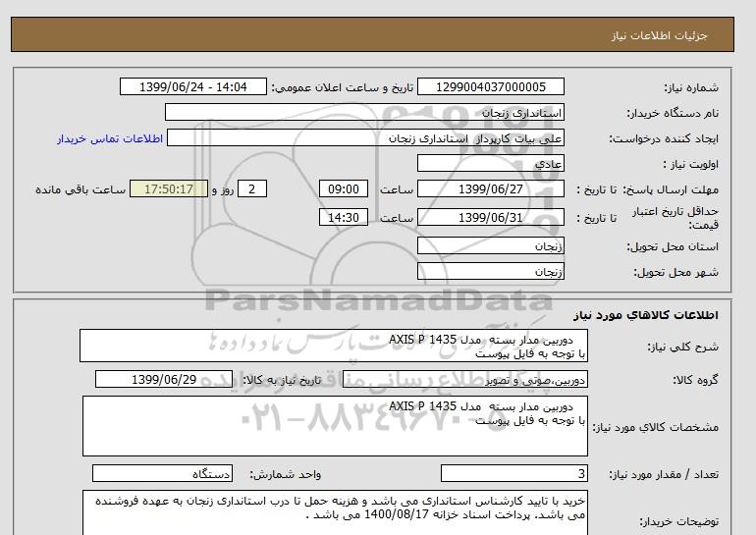Click label مهلت ارسال پاسخ

coord(672,189)
